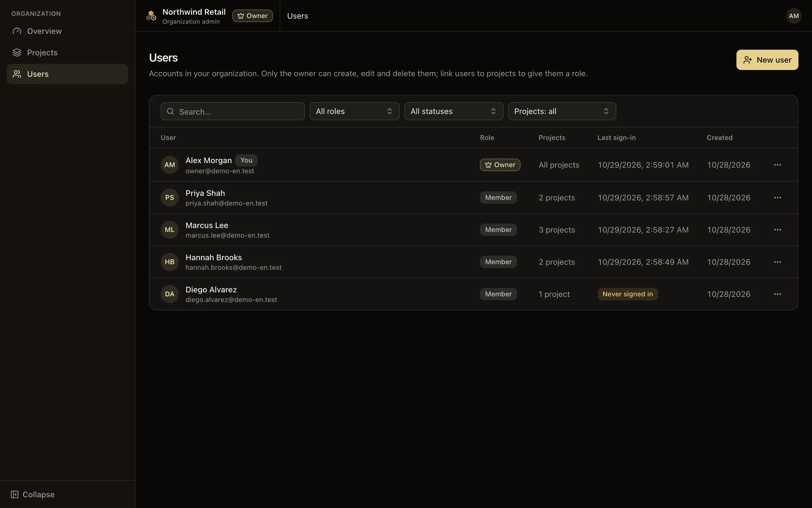Click the search magnifier icon
Image resolution: width=812 pixels, height=508 pixels.
(171, 111)
